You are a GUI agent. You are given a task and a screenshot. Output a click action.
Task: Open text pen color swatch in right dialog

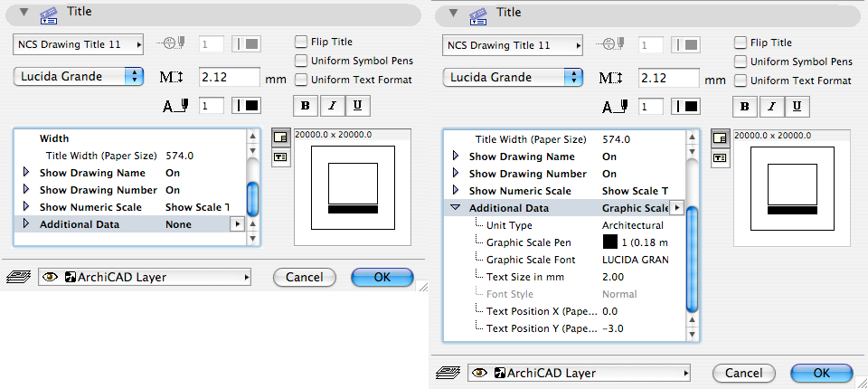tap(685, 107)
